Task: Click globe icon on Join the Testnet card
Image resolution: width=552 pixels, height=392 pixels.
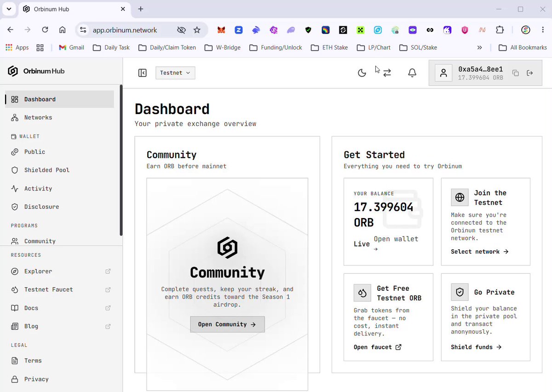Action: [460, 197]
